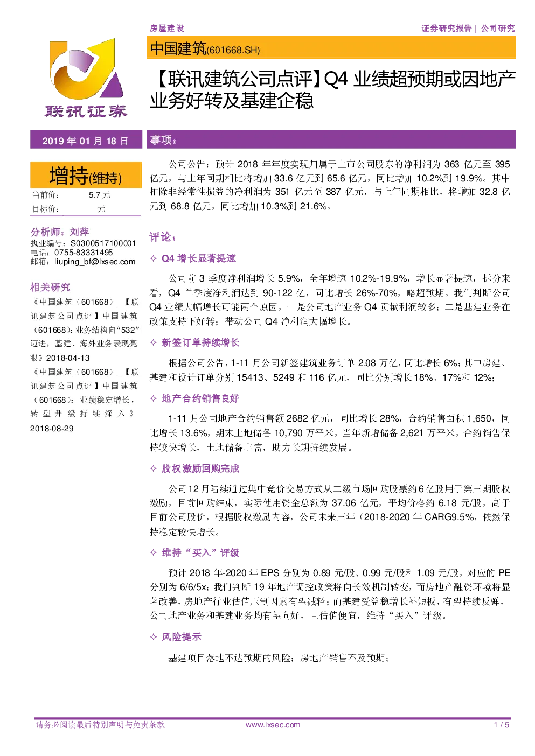Click the 评论 heading
Image resolution: width=535 pixels, height=756 pixels.
(163, 237)
